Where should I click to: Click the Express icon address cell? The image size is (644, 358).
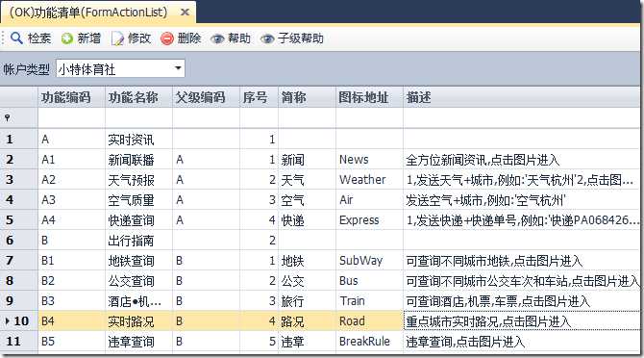370,219
